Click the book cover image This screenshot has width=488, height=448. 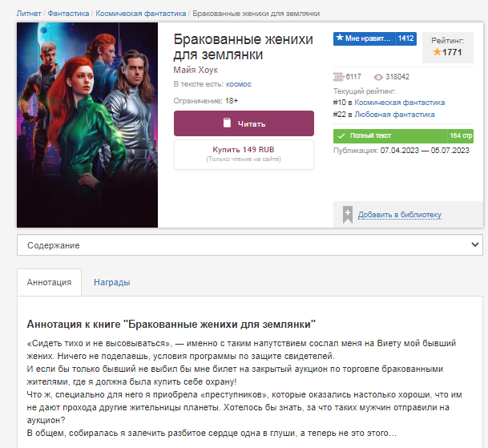click(x=87, y=125)
